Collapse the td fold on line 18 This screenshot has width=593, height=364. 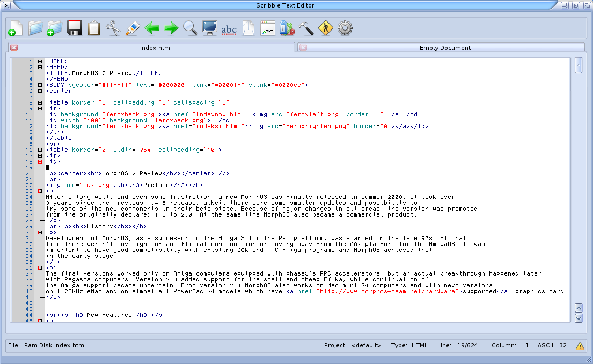(x=40, y=161)
